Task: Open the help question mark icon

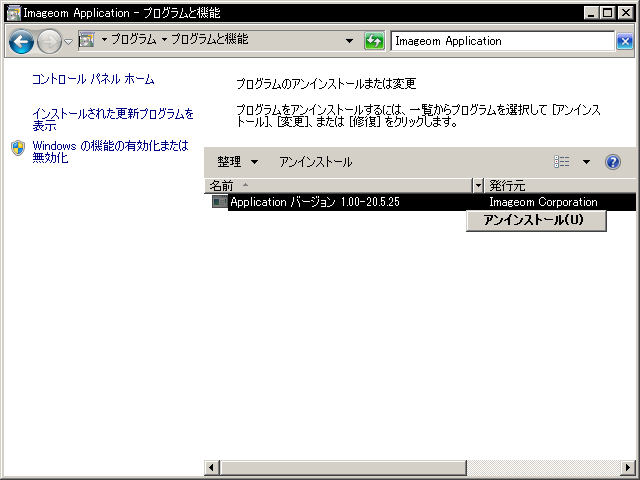Action: tap(613, 162)
